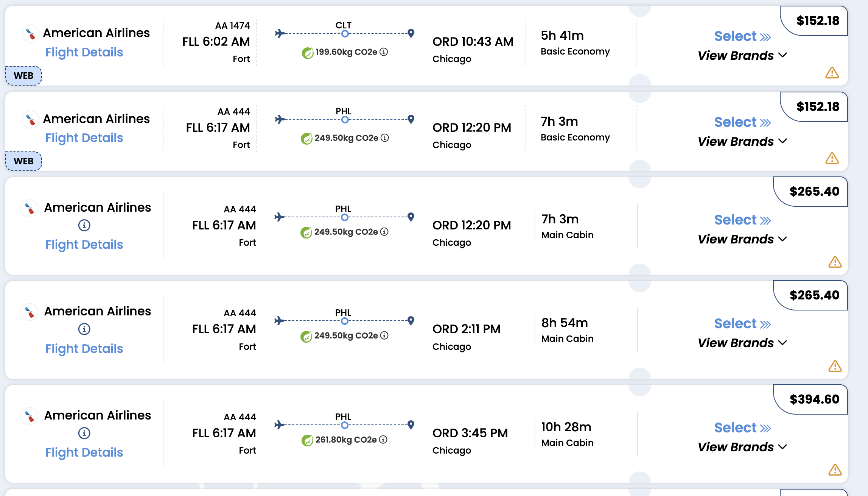Click warning triangle on $394.60 flight card
868x496 pixels.
click(835, 470)
